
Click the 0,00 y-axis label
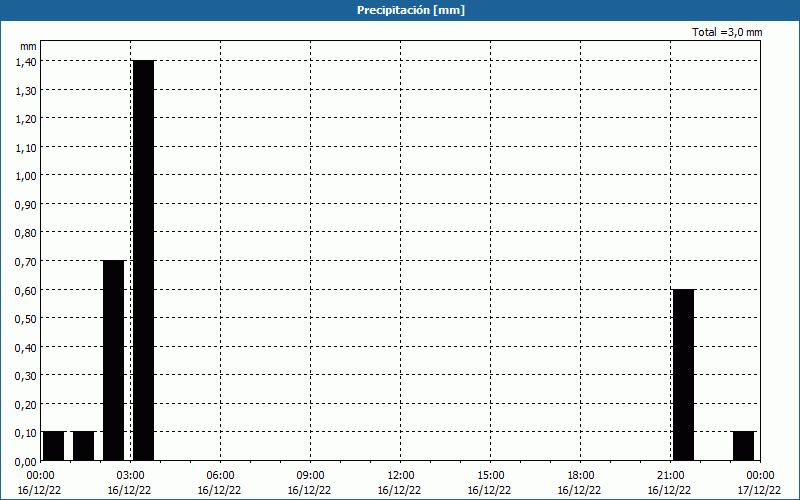26,462
